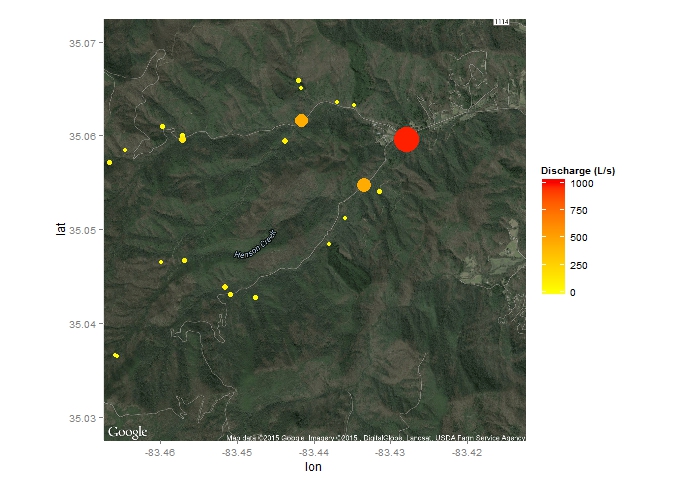Click the leftmost yellow dot on the map edge
The image size is (692, 485).
click(x=109, y=162)
